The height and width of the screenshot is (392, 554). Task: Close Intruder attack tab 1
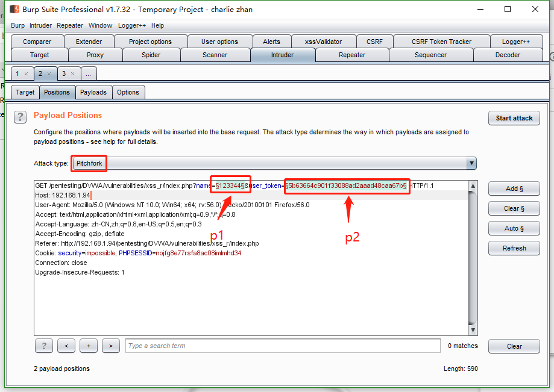point(26,73)
